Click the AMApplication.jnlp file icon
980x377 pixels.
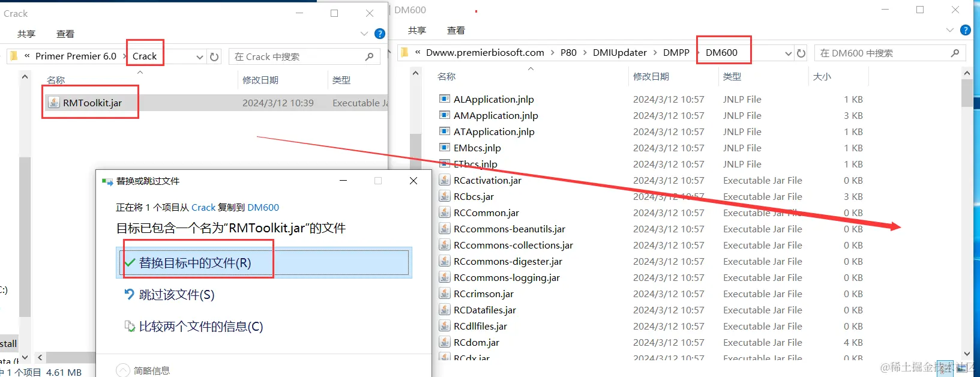click(445, 115)
